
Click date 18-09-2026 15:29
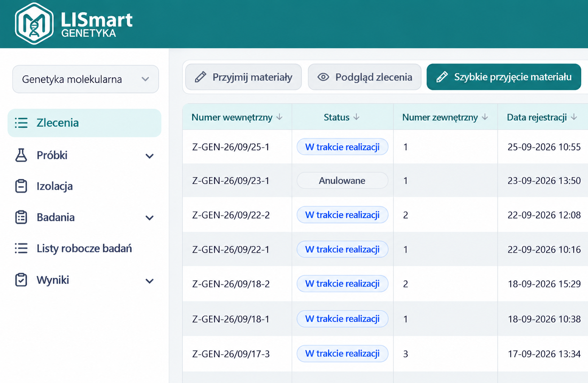(x=544, y=284)
